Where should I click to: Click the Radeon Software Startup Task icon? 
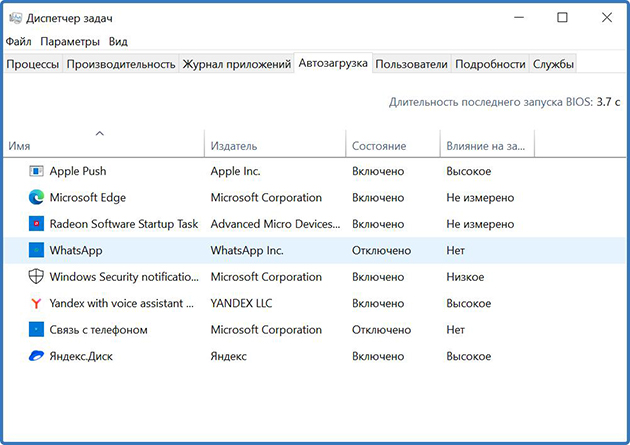tap(37, 224)
